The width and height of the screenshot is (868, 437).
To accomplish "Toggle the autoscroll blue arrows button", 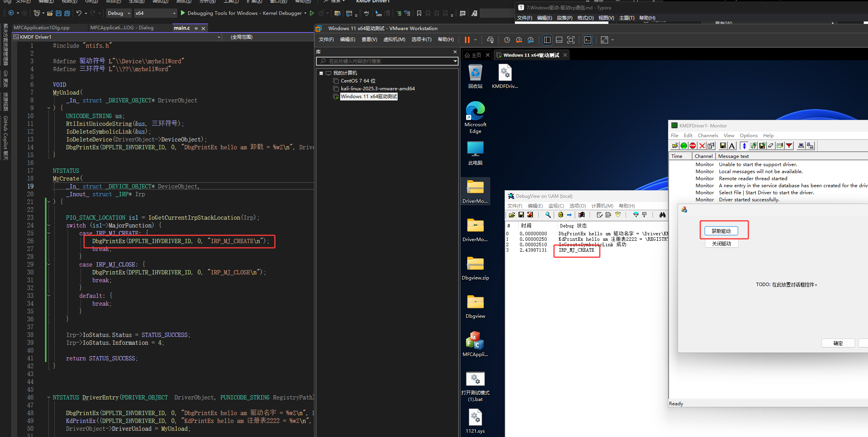I will (x=744, y=146).
